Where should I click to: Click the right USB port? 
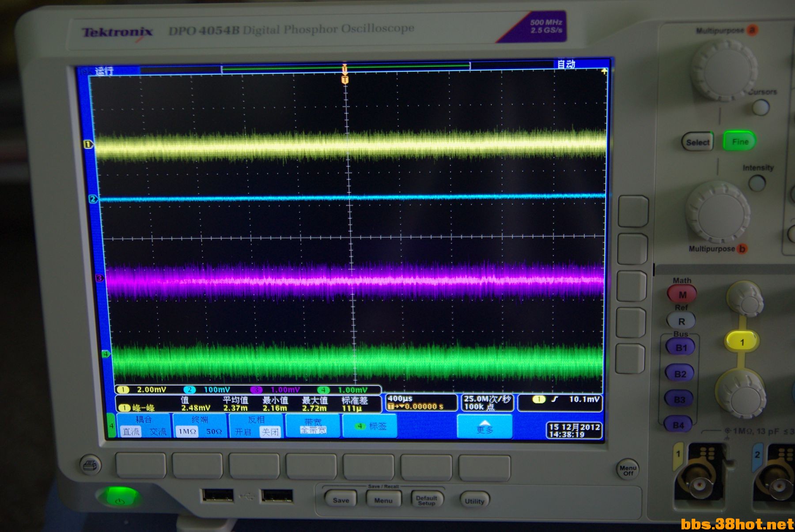click(277, 496)
